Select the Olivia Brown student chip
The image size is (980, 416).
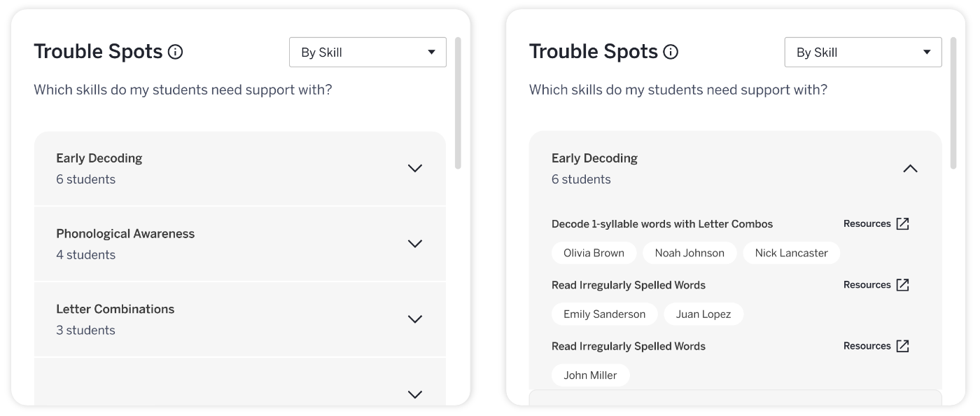click(x=594, y=253)
